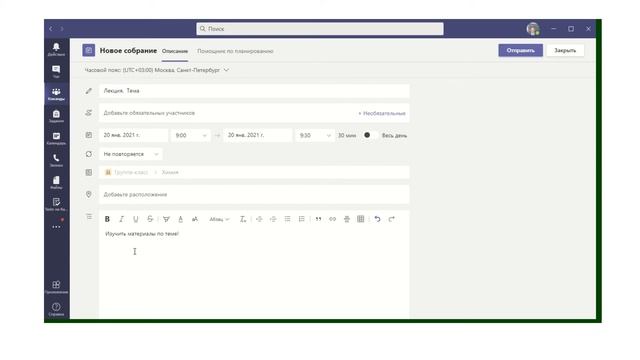The height and width of the screenshot is (360, 640).
Task: Open Calendar in the left sidebar
Action: [x=56, y=138]
